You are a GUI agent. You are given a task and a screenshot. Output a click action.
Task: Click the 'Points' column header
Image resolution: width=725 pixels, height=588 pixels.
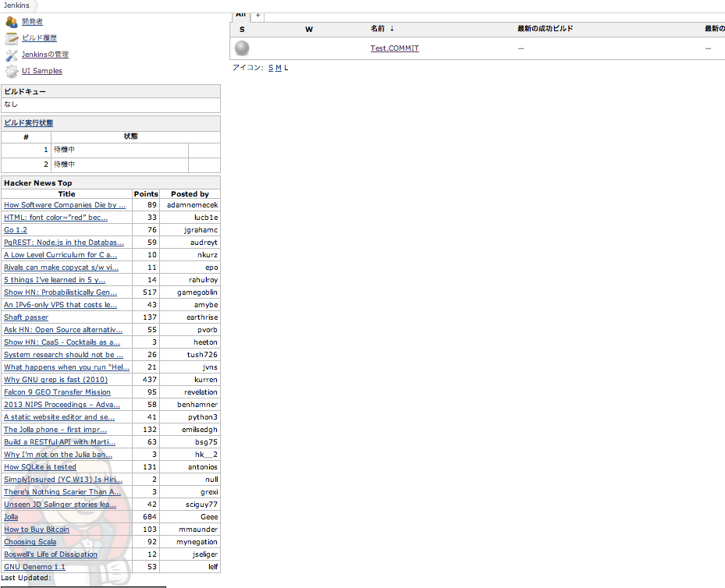coord(146,194)
